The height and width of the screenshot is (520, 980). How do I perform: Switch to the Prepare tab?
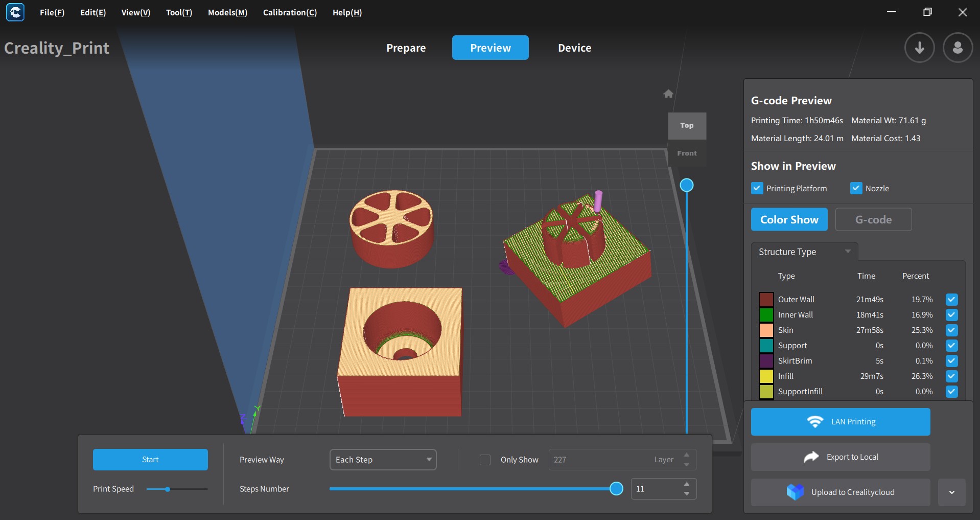point(406,48)
